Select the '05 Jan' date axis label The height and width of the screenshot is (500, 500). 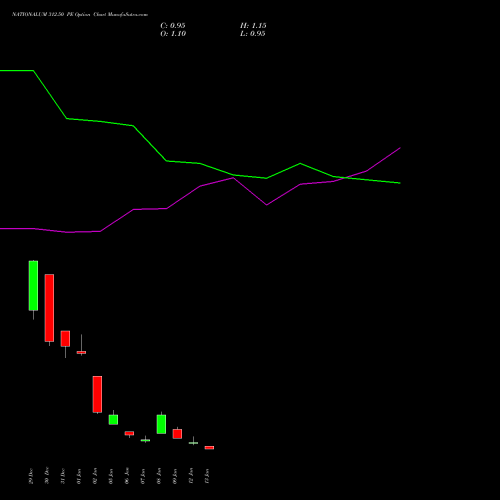111,476
